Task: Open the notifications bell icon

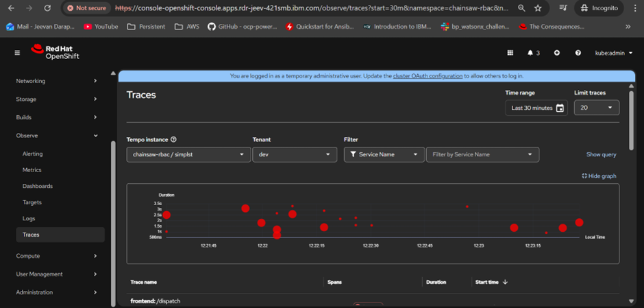Action: coord(530,53)
